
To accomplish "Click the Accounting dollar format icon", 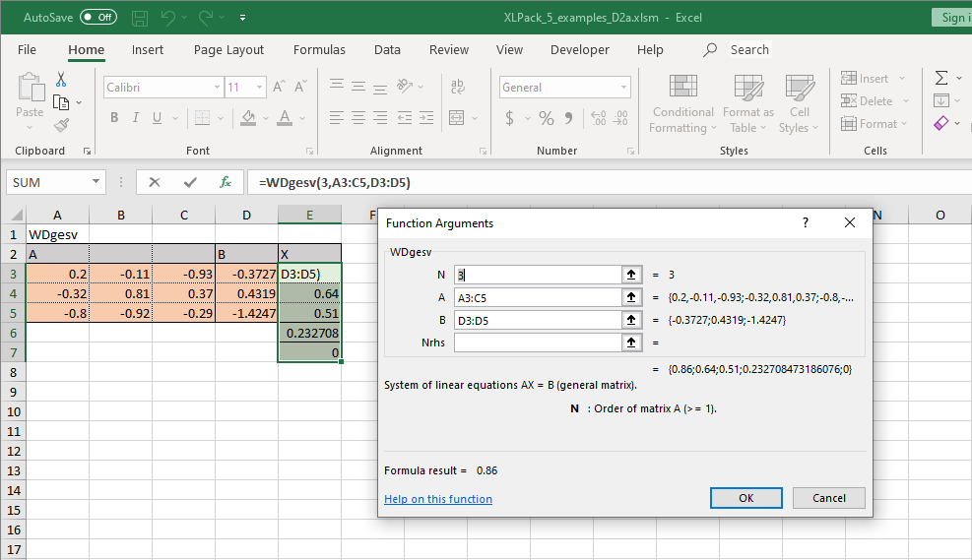I will (x=509, y=118).
